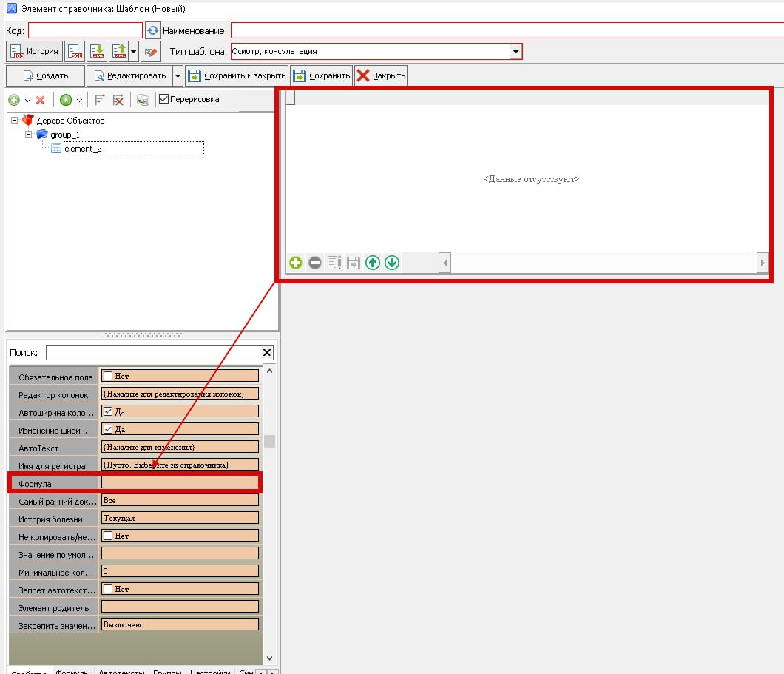
Task: Open the Тип шаблона dropdown
Action: 516,51
